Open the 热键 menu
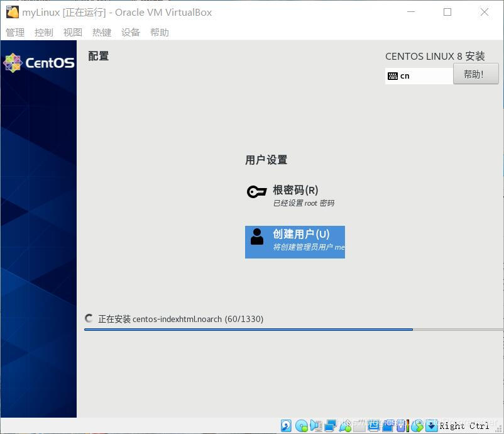The image size is (504, 434). (102, 32)
